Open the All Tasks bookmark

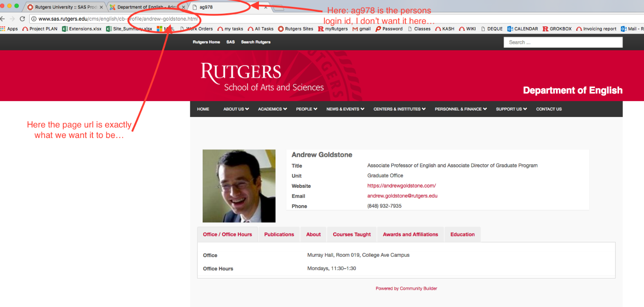(261, 29)
